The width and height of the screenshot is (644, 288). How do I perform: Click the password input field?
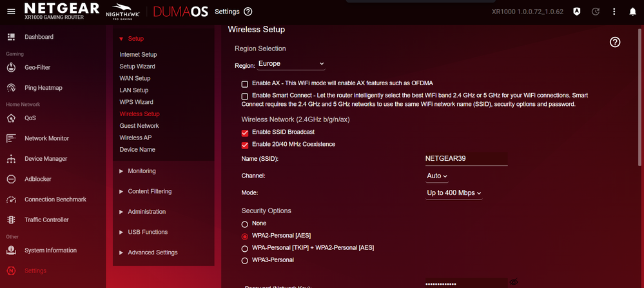pos(466,283)
